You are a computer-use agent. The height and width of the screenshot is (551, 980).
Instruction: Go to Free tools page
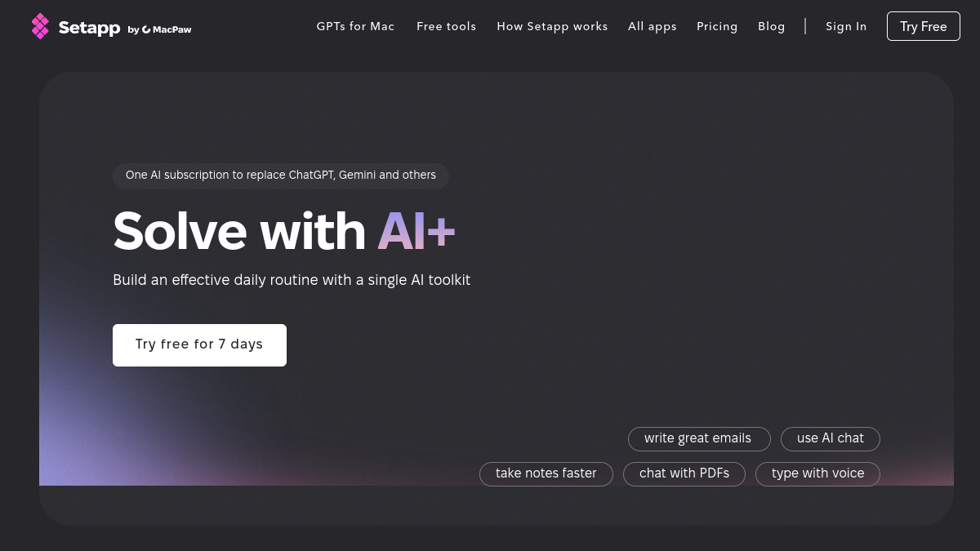[x=446, y=26]
